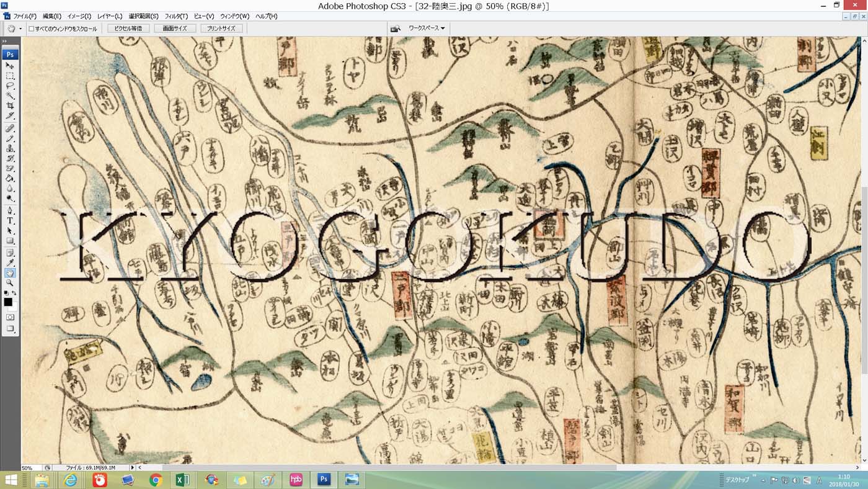
Task: Select the Zoom tool
Action: [10, 283]
